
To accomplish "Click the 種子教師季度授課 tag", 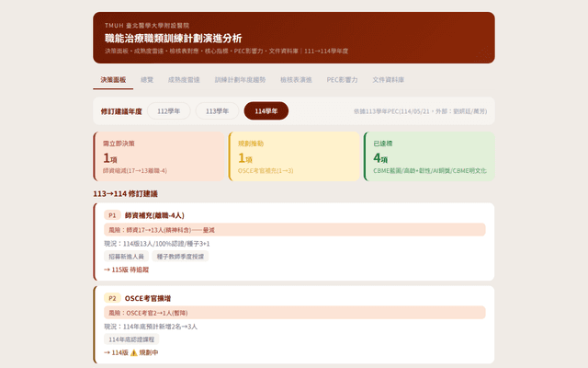I will pyautogui.click(x=180, y=257).
